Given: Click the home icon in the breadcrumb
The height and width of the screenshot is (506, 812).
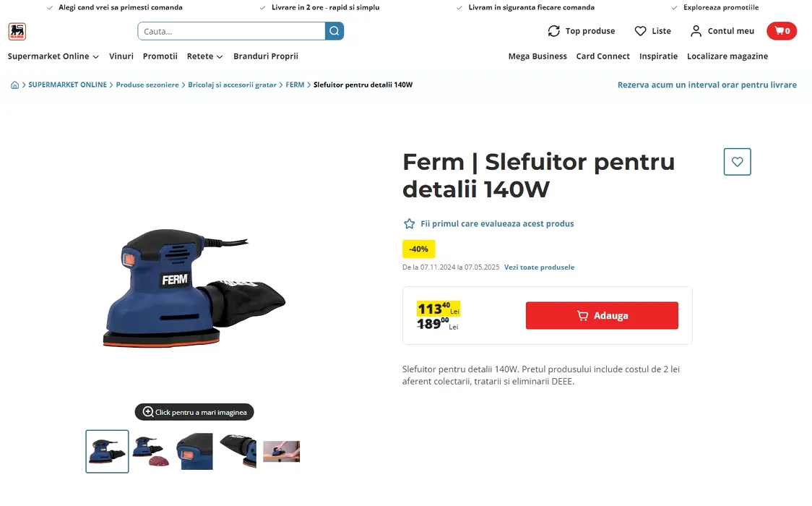Looking at the screenshot, I should pos(15,85).
